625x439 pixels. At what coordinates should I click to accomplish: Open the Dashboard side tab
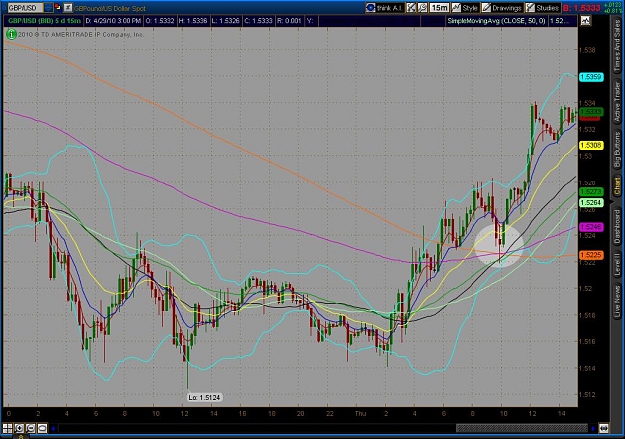click(x=617, y=225)
